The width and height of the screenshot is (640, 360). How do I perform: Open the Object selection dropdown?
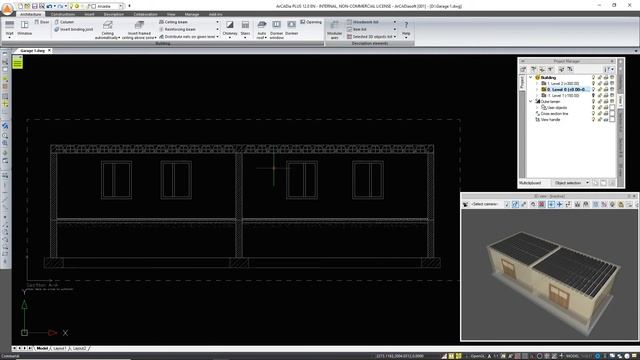click(x=571, y=183)
